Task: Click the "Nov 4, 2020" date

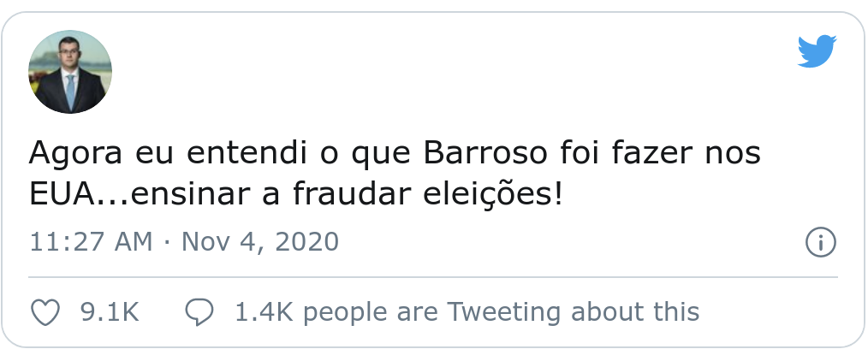Action: 260,242
